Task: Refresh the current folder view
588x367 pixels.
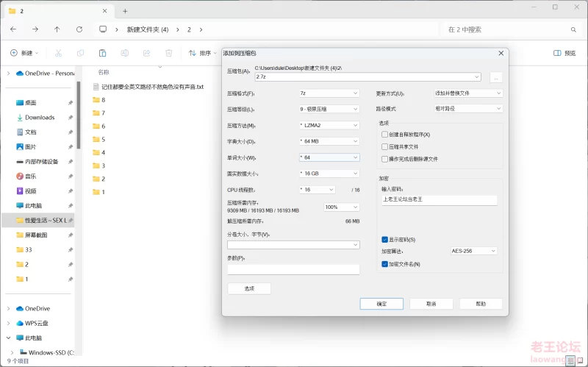Action: pos(78,29)
